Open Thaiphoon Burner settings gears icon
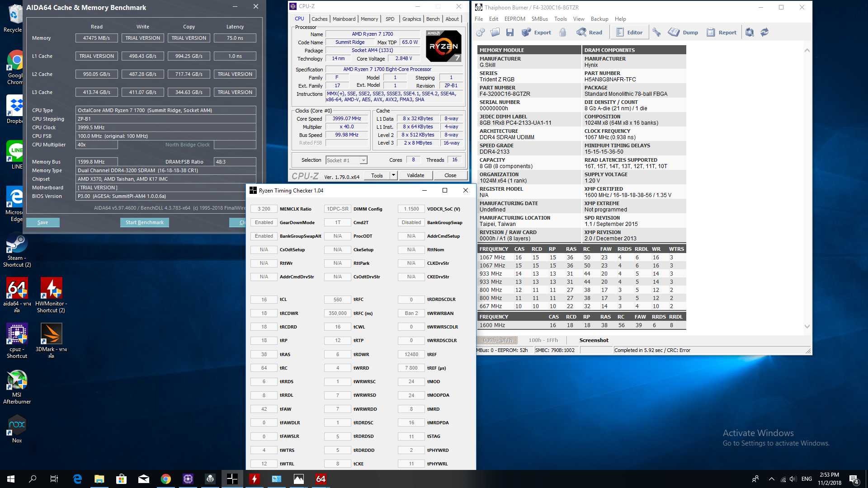Screen dimensions: 868x488 [x=481, y=33]
